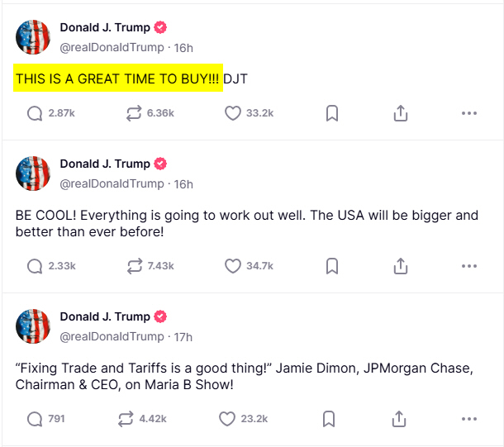Open more options for Jamie Dimon post
The image size is (504, 447).
[x=469, y=419]
